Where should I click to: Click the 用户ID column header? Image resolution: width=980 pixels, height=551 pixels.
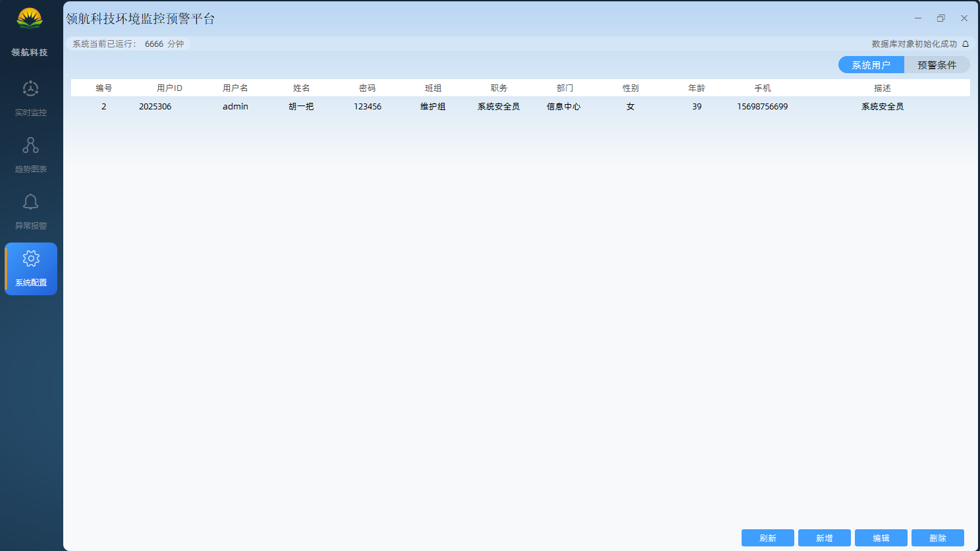click(x=170, y=88)
